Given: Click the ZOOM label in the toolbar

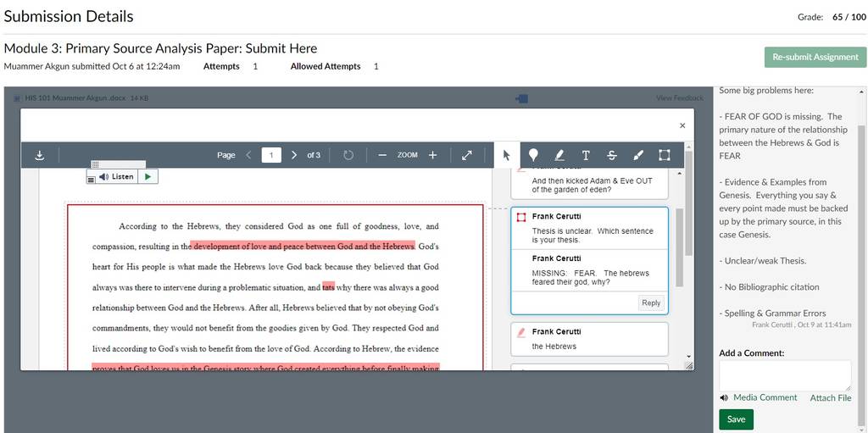Looking at the screenshot, I should pyautogui.click(x=408, y=155).
